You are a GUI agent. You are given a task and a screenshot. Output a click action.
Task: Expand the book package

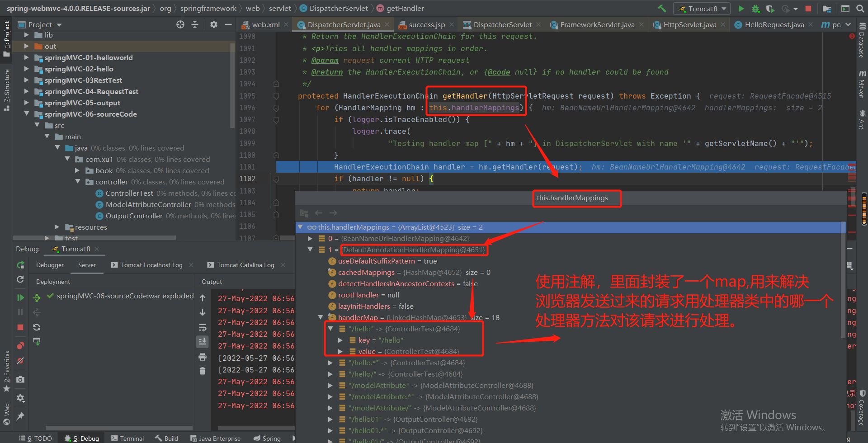point(77,170)
